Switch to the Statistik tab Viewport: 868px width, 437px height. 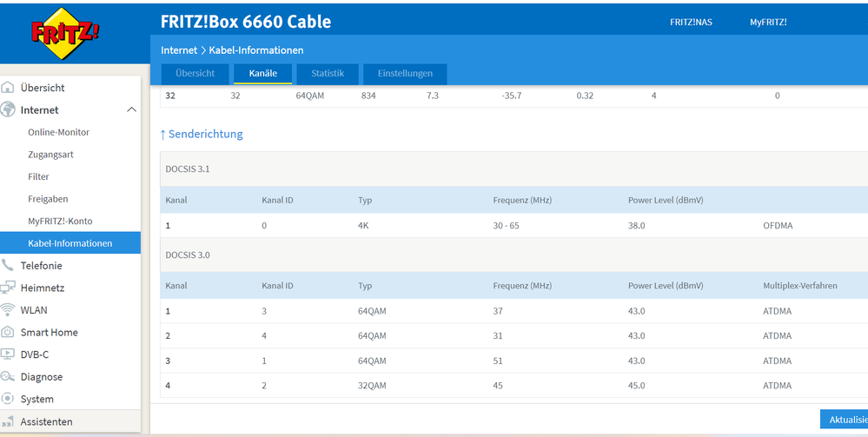pos(328,74)
